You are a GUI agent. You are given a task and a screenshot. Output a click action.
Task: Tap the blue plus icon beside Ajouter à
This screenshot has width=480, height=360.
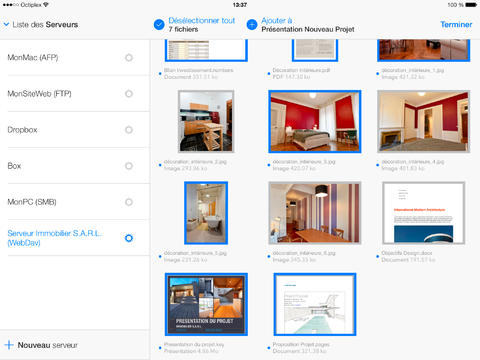pos(252,25)
